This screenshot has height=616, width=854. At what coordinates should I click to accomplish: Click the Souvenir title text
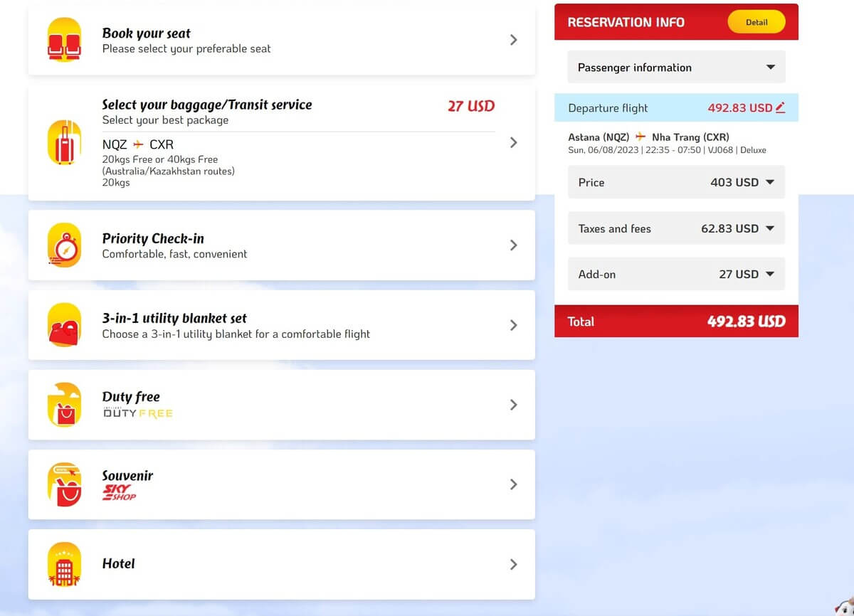pos(127,475)
